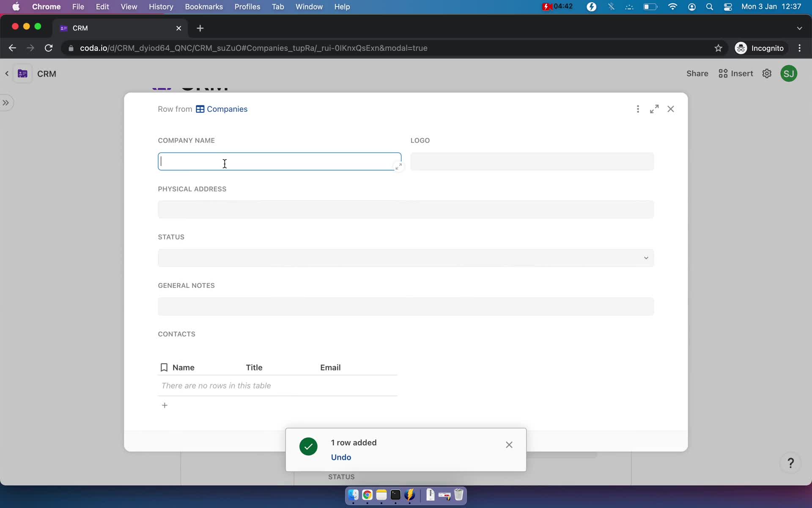Click the status dropdown chevron arrow

[645, 257]
